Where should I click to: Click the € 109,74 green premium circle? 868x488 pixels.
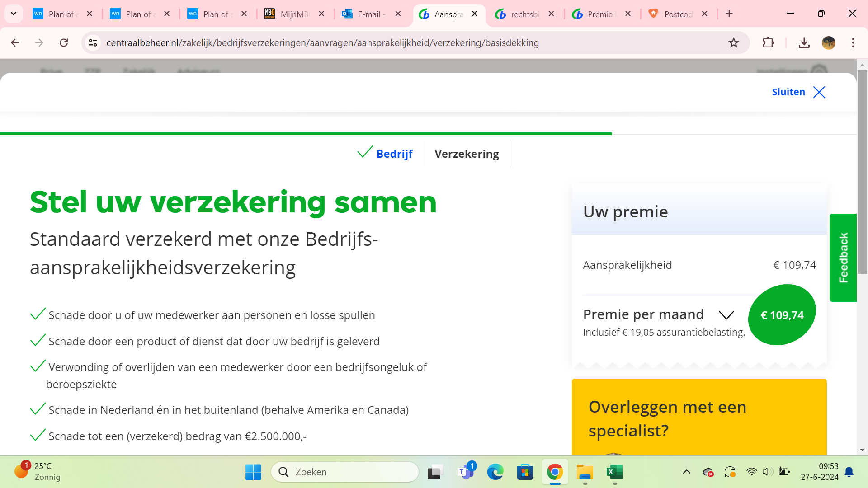[x=782, y=315]
